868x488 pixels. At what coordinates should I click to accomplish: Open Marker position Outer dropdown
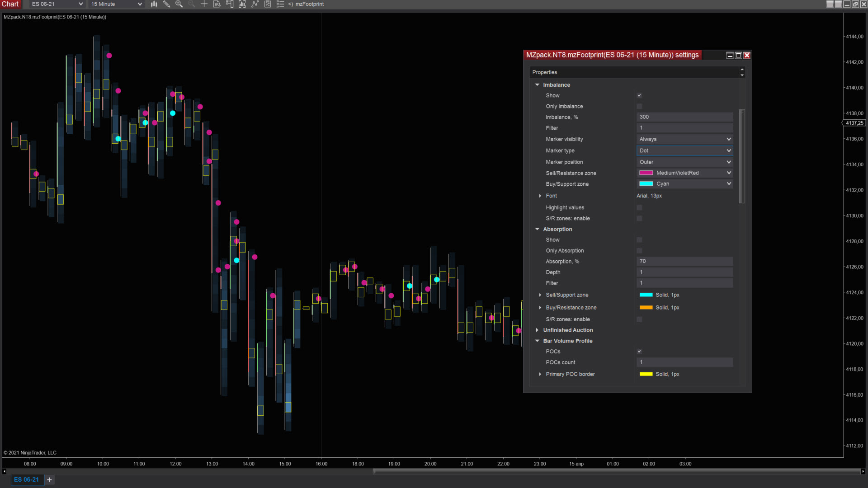point(684,162)
